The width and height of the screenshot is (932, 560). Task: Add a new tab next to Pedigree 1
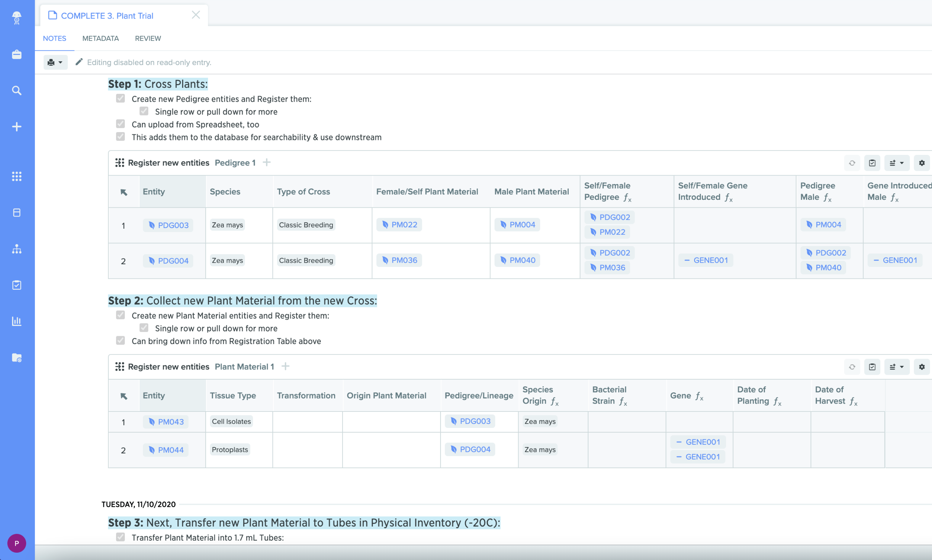[266, 162]
